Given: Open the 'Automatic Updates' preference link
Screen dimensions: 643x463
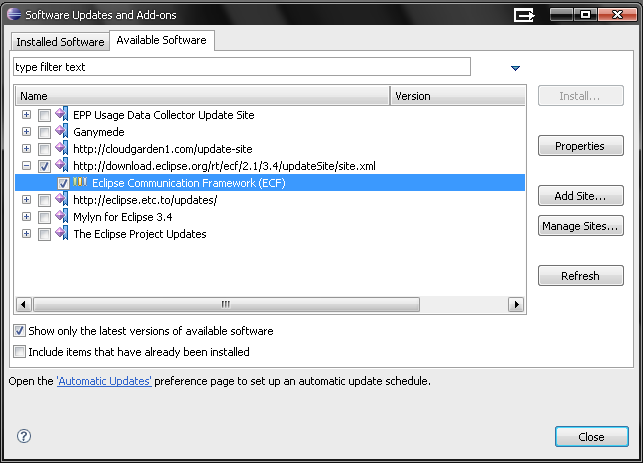Looking at the screenshot, I should coord(104,381).
